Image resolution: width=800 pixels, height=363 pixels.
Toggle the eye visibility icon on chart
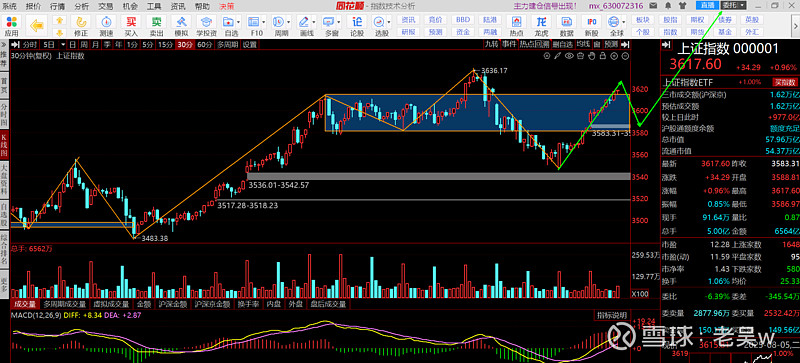tap(570, 55)
